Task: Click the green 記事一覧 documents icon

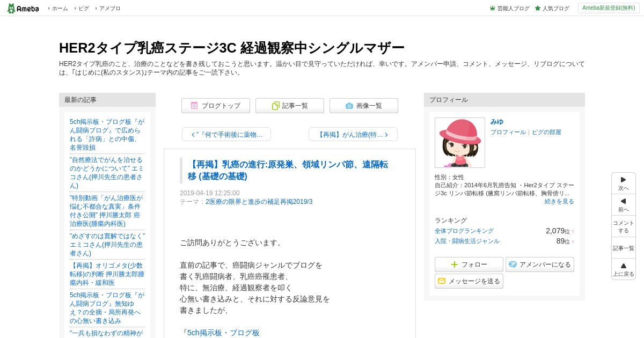Action: [275, 106]
